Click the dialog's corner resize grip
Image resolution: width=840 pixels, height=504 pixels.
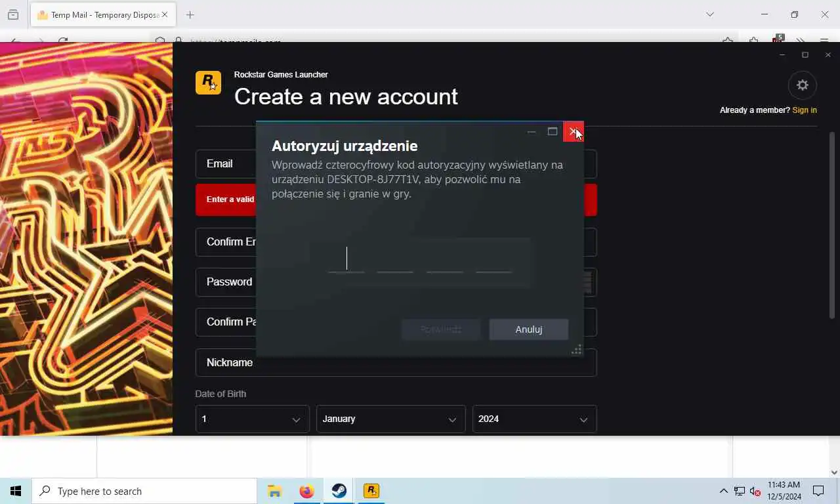(x=577, y=350)
